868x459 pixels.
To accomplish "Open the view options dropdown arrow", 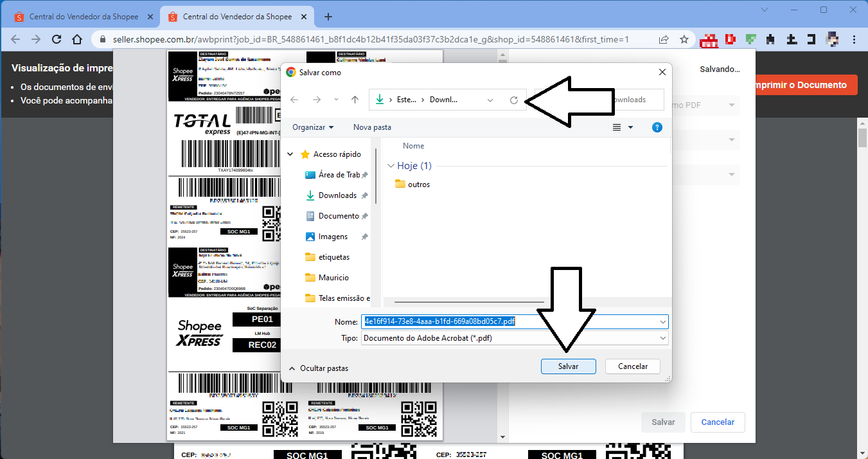I will tap(630, 127).
